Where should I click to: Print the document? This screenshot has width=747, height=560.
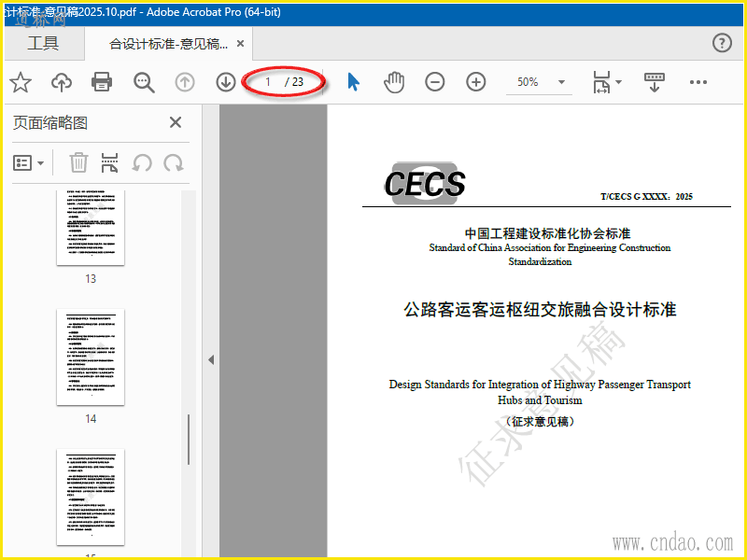(102, 82)
